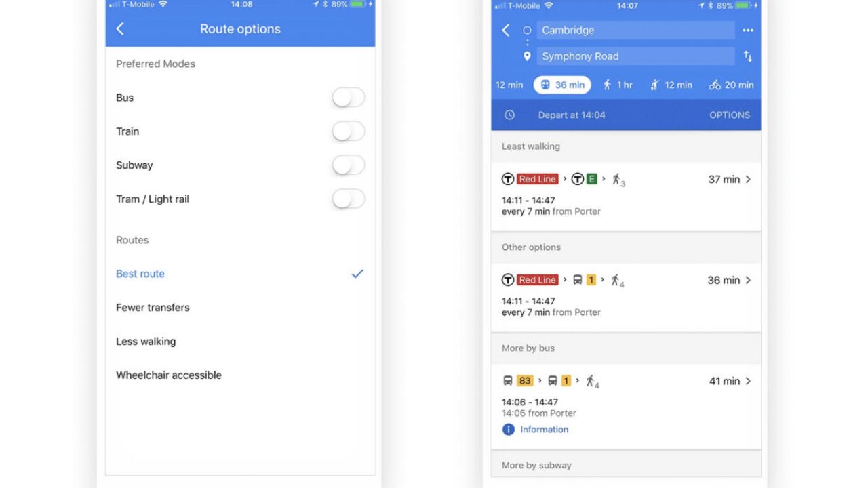Click the "Route options" screen title

pyautogui.click(x=240, y=28)
